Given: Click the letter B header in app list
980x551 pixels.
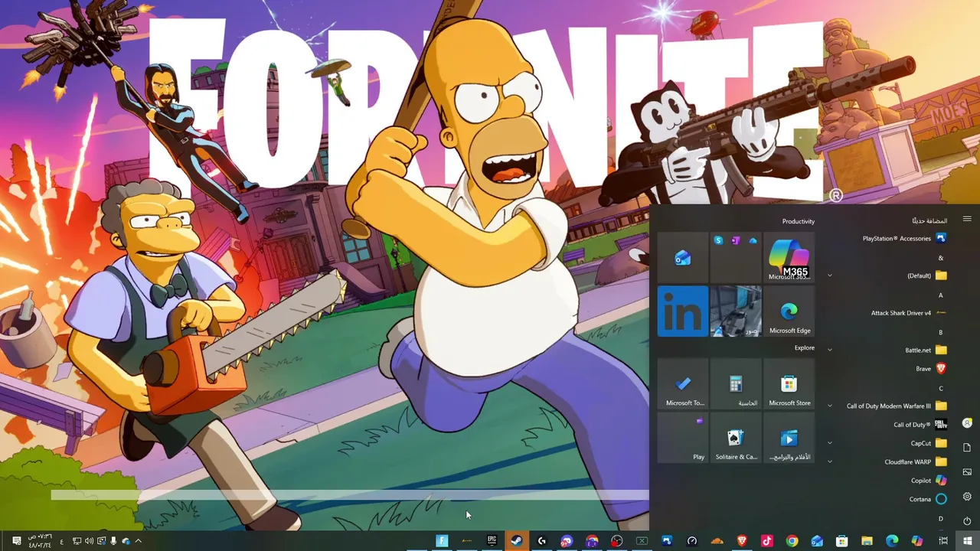Looking at the screenshot, I should (941, 332).
